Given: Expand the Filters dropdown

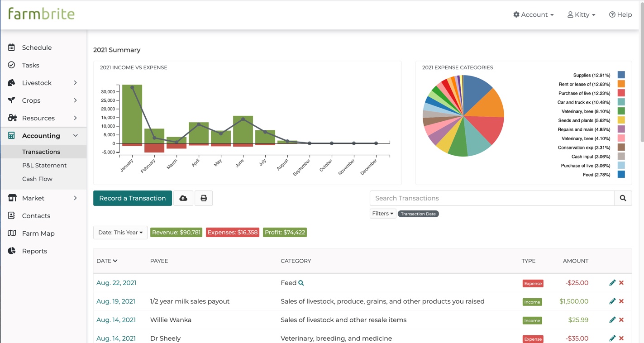Looking at the screenshot, I should click(x=383, y=214).
